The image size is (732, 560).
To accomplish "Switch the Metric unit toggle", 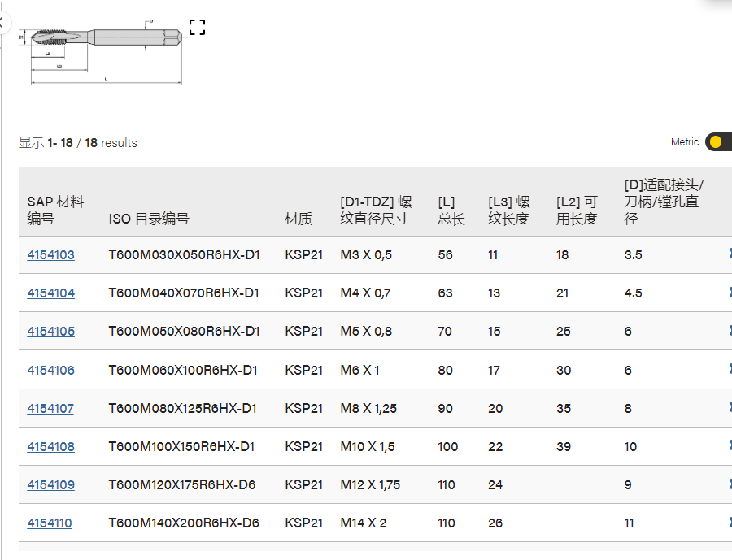I will tap(717, 142).
